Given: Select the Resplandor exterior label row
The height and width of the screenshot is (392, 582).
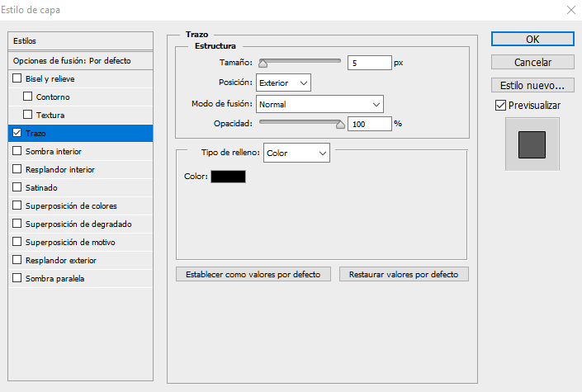Looking at the screenshot, I should [x=81, y=260].
